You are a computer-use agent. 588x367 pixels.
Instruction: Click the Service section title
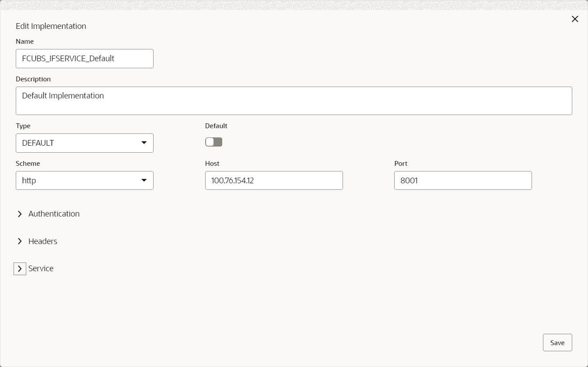(41, 269)
